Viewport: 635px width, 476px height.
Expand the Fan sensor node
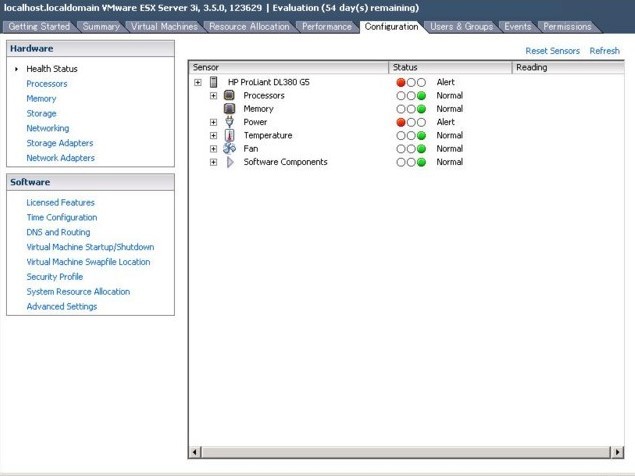tap(213, 149)
